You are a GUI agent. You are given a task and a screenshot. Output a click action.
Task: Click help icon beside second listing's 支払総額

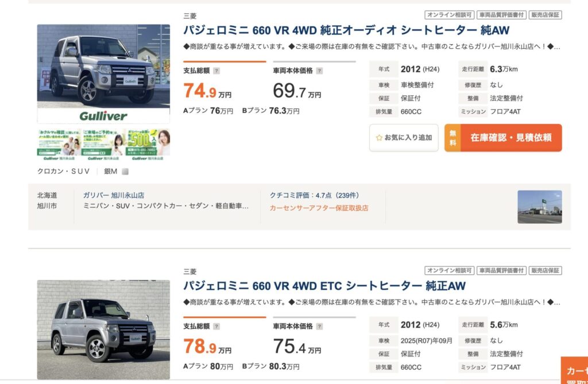[216, 326]
